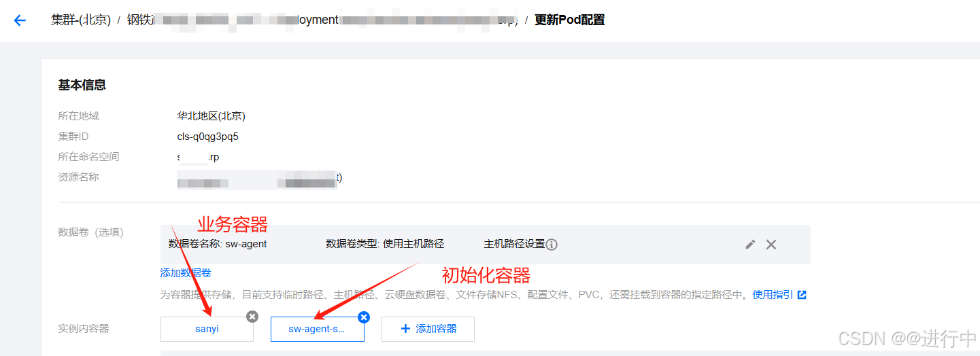Open the info icon beside 主机路径设置
This screenshot has height=356, width=980.
tap(552, 245)
